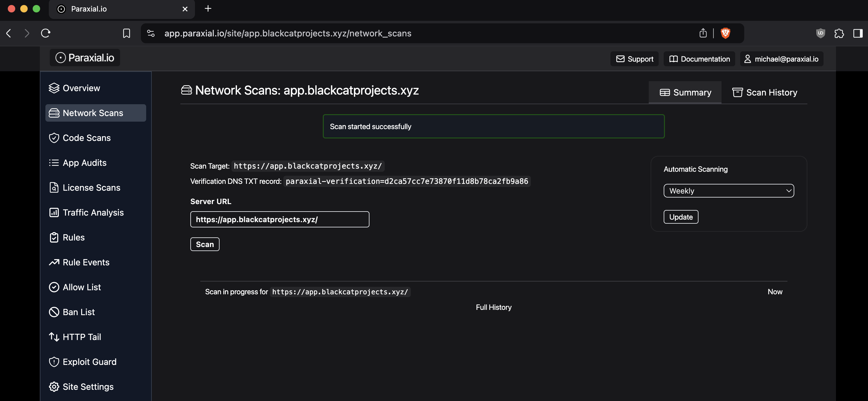Select the Paraxial.io browser tab
This screenshot has height=401, width=868.
[122, 9]
